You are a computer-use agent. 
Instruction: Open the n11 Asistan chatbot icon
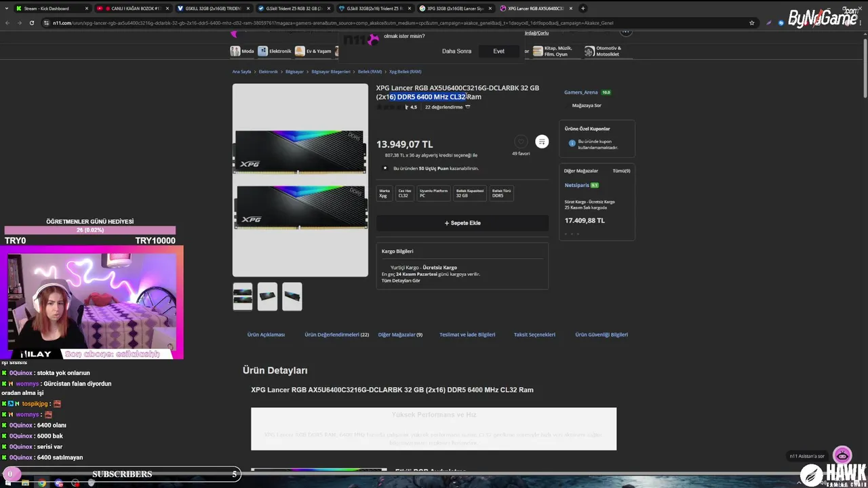842,455
